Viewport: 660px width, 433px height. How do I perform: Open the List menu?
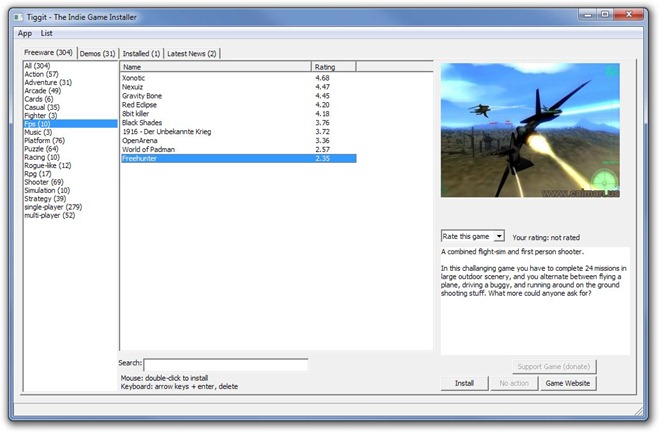pyautogui.click(x=47, y=33)
